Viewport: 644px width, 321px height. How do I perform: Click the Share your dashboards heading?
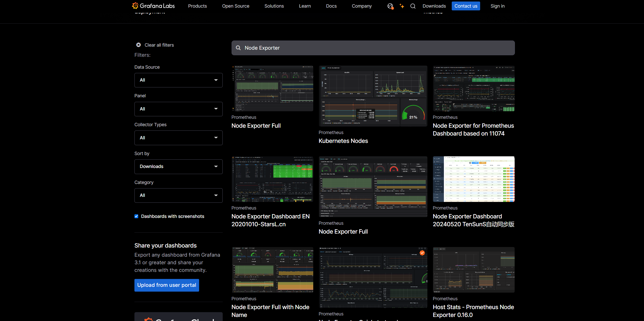coord(165,246)
